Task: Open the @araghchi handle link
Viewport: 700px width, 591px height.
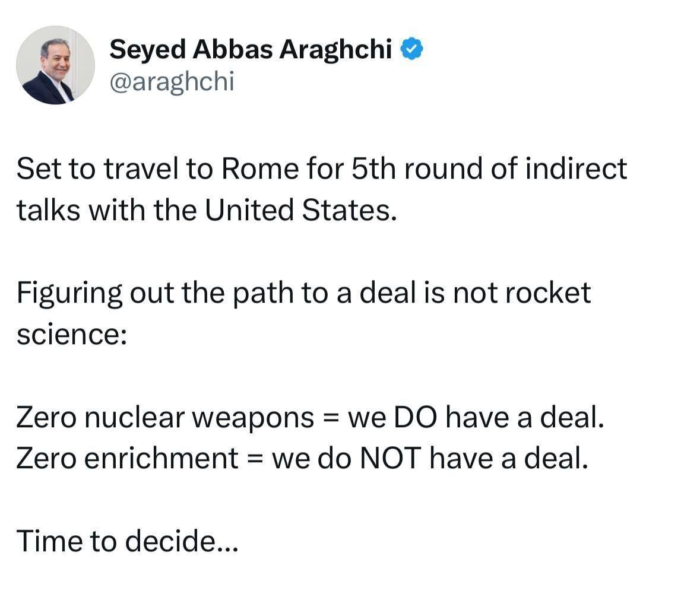Action: (x=172, y=82)
